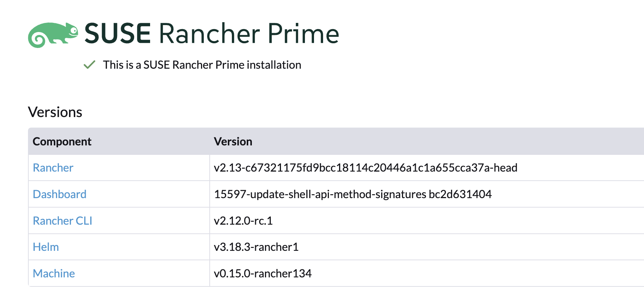Open the Rancher CLI link
Screen dimensions: 644x301
click(x=62, y=221)
